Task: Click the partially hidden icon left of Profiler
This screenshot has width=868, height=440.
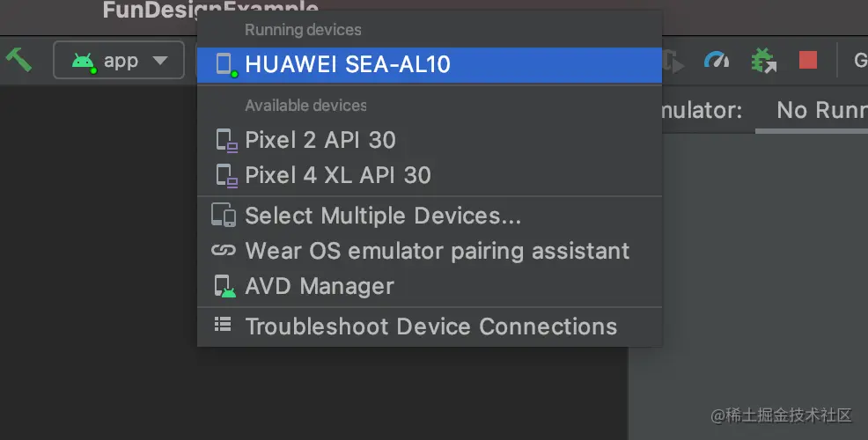Action: tap(673, 61)
